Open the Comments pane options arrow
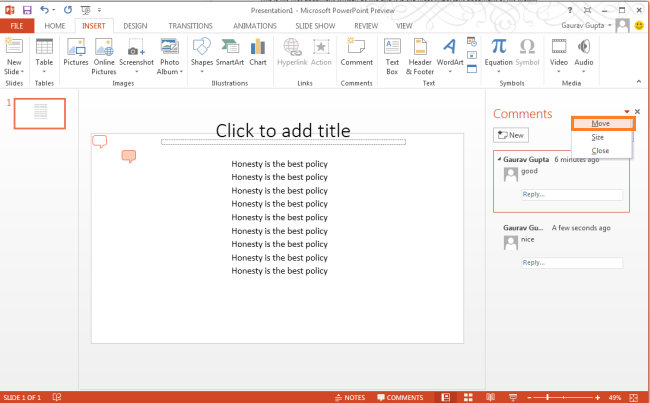 (627, 112)
